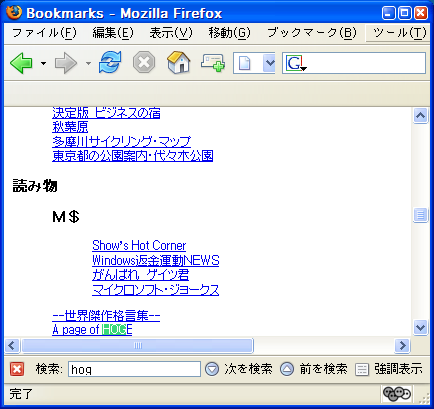Reload the page with blue refresh icon
The width and height of the screenshot is (434, 409).
point(110,62)
